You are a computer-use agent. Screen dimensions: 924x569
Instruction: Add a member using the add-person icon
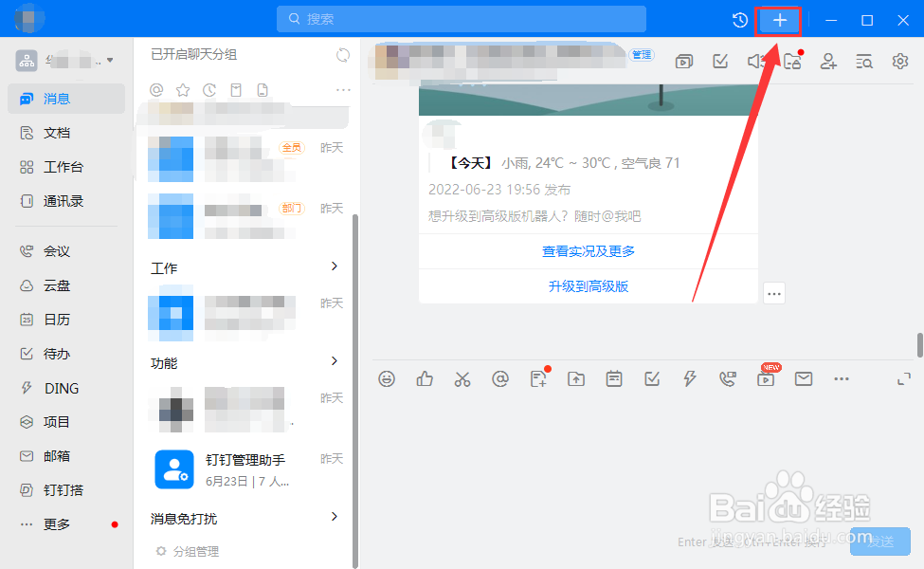828,61
